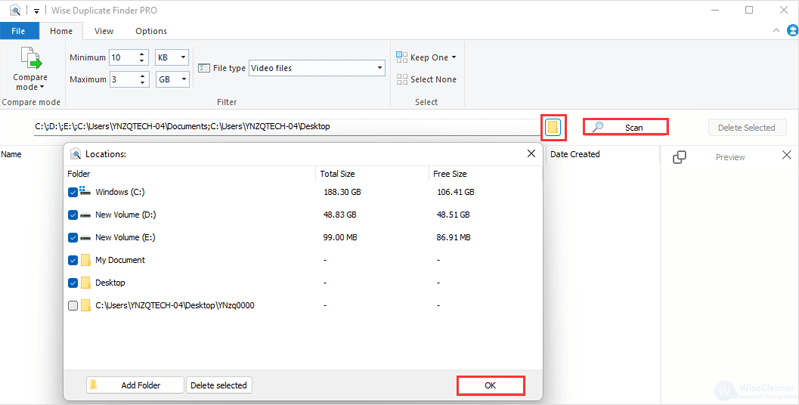Click the Maximum size value field
The image size is (799, 405).
[x=124, y=79]
